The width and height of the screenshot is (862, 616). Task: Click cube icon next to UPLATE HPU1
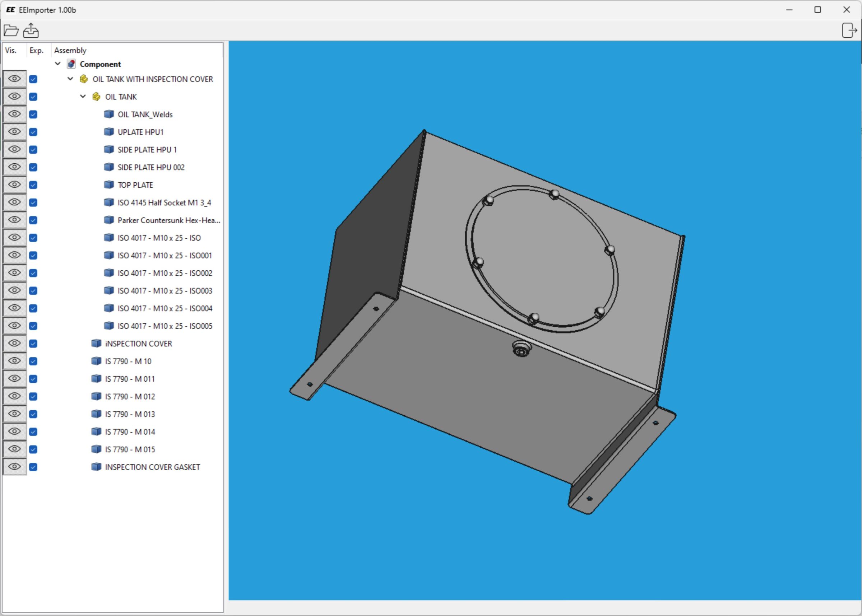click(109, 132)
